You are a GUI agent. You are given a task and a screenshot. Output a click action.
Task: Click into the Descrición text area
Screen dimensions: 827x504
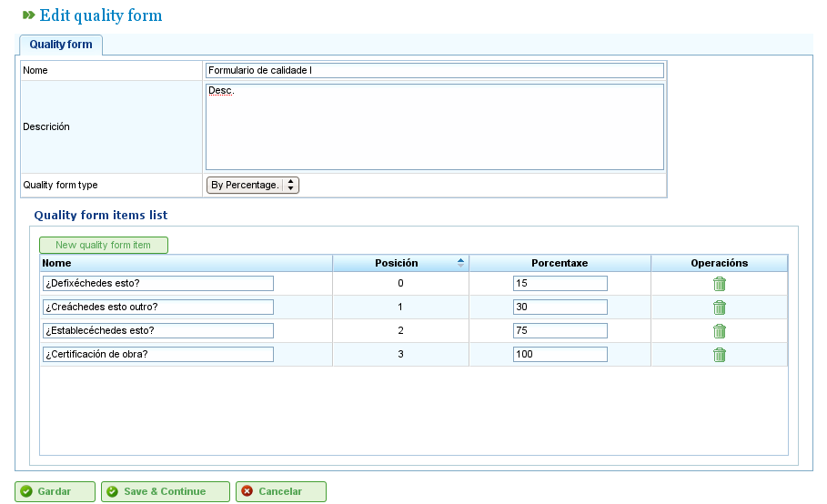click(x=435, y=127)
